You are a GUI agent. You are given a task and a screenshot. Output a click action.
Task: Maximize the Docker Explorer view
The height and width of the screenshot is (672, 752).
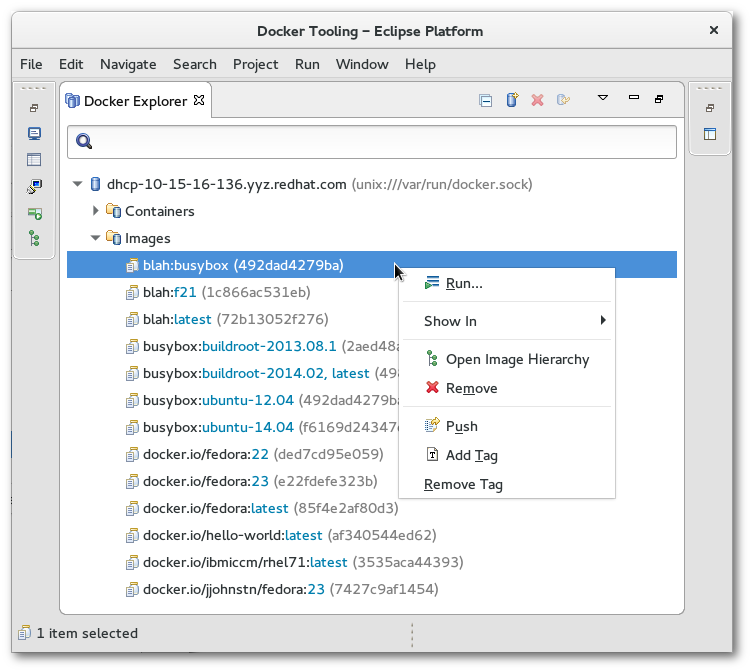click(x=659, y=99)
